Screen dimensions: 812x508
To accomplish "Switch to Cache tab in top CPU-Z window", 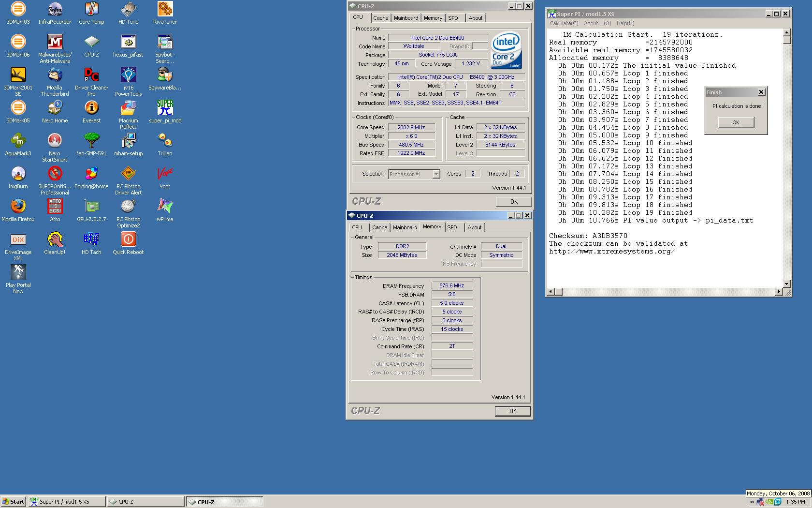I will point(380,18).
